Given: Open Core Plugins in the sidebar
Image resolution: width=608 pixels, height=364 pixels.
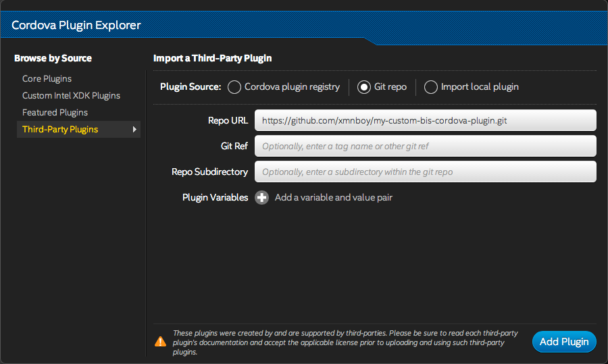Looking at the screenshot, I should coord(47,79).
